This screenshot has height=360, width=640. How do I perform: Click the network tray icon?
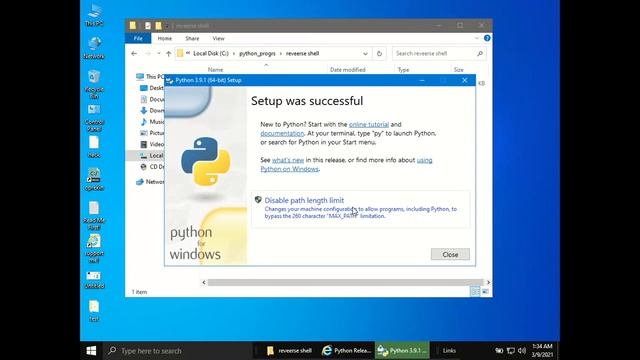pos(511,351)
